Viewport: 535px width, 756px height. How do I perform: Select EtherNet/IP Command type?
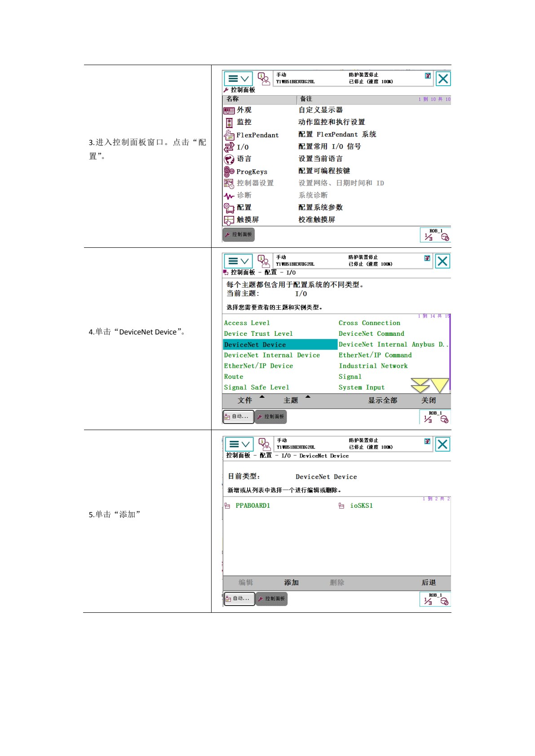point(375,356)
